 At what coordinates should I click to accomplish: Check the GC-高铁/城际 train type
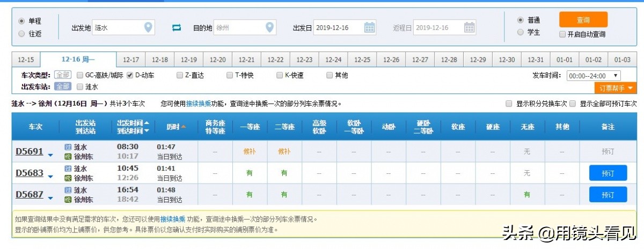pyautogui.click(x=80, y=75)
